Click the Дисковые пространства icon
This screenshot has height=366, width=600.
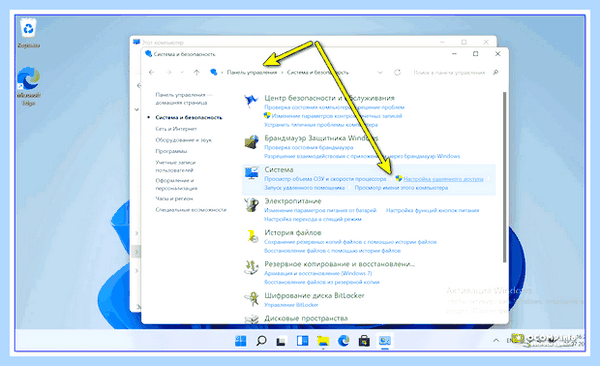pyautogui.click(x=251, y=319)
